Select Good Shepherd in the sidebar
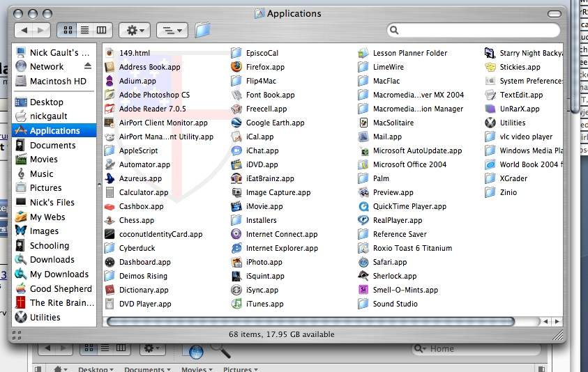Screen dimensions: 588x372 click(x=54, y=289)
